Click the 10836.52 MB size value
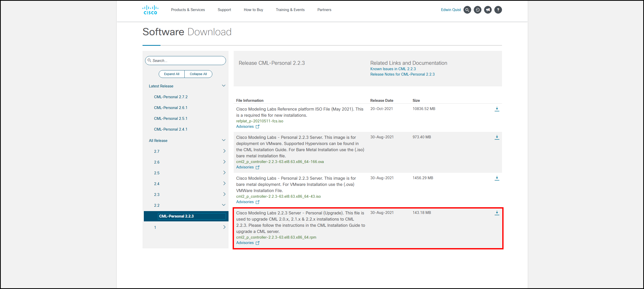 pos(424,109)
